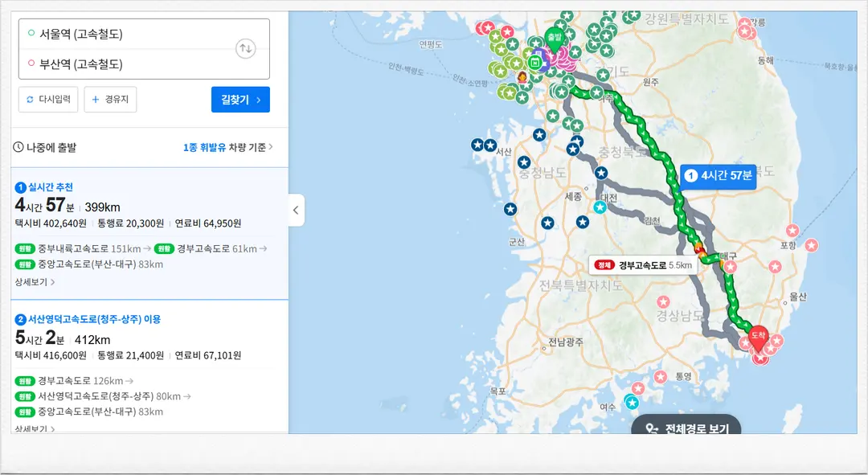
Task: Click the green 출발 marker on the map
Action: click(554, 40)
